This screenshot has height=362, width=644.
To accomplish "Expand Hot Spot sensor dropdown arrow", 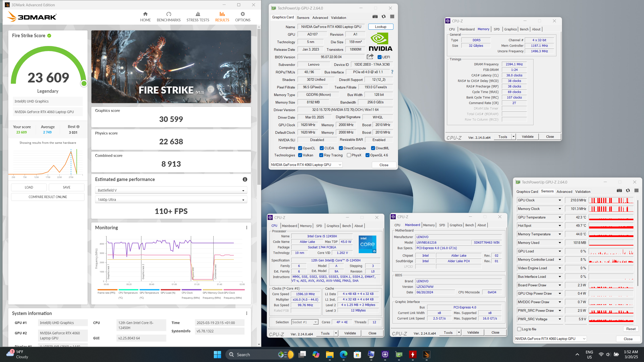I will pos(560,225).
